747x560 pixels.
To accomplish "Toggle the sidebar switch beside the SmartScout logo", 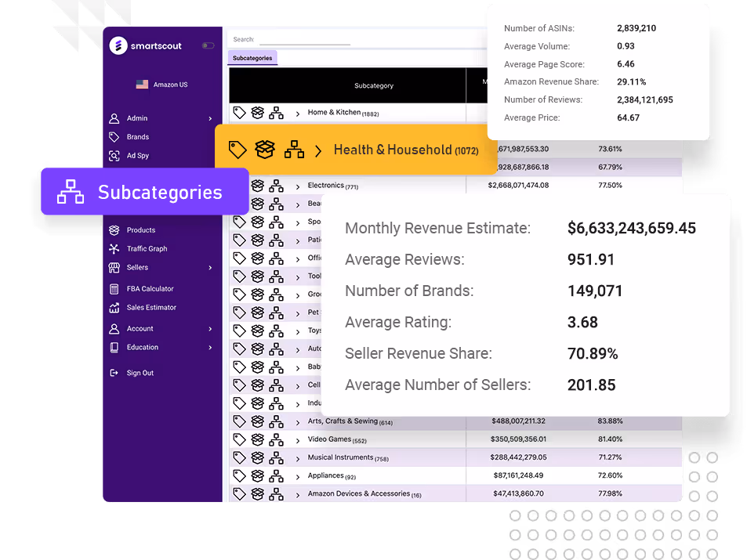I will click(x=209, y=45).
